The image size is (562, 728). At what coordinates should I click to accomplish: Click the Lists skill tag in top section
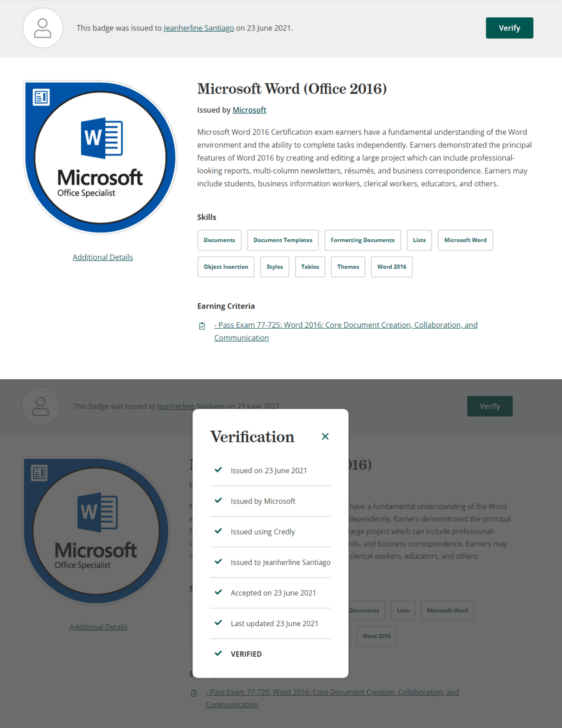click(x=419, y=240)
